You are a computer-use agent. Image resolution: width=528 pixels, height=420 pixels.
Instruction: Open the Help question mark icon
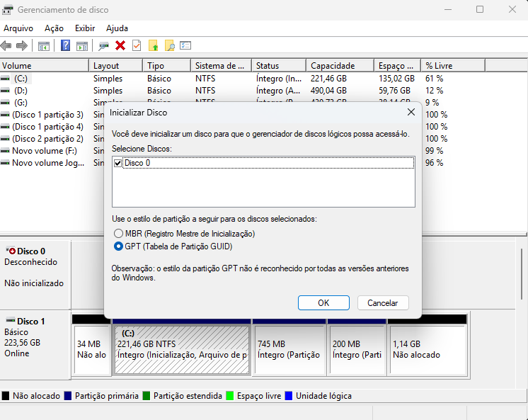point(65,45)
